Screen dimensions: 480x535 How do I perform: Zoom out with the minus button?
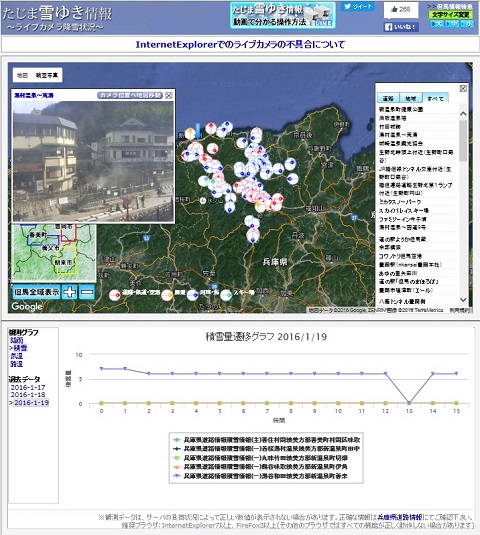(87, 292)
